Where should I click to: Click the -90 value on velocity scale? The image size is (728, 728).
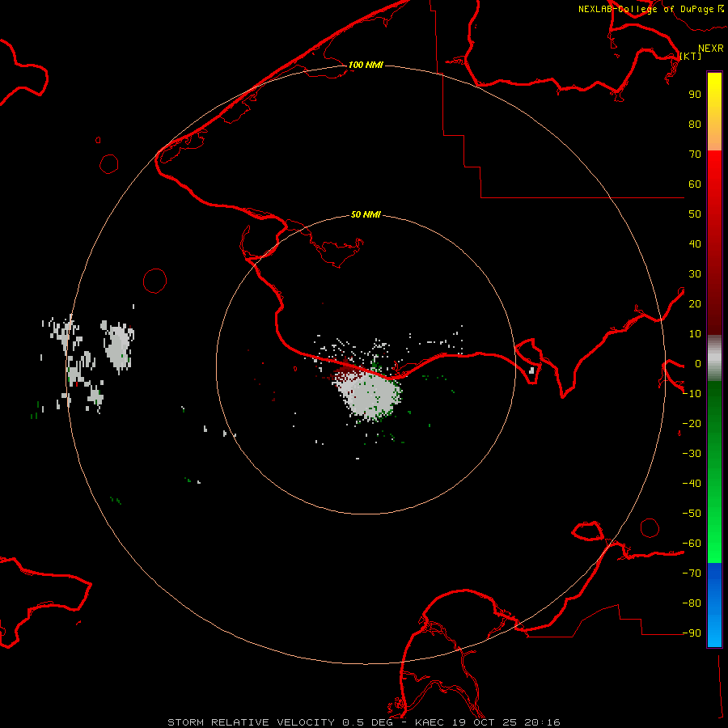[x=692, y=633]
